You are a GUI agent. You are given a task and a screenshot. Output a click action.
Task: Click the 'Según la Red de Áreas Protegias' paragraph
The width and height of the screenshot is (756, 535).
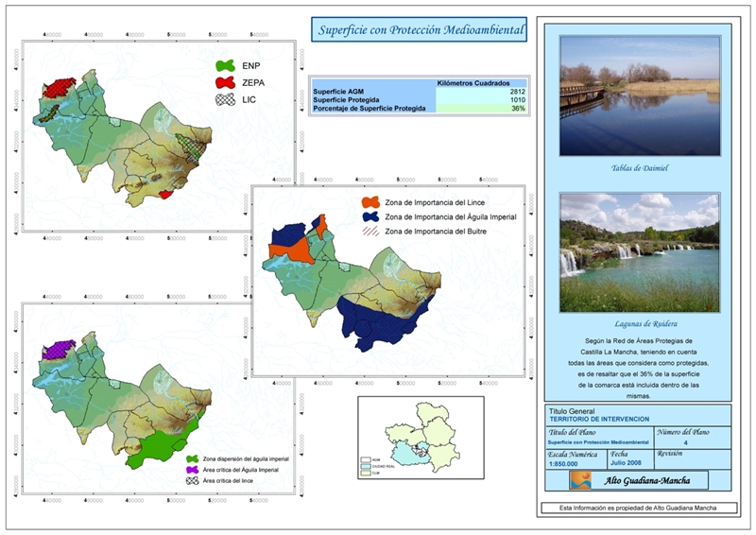[639, 369]
